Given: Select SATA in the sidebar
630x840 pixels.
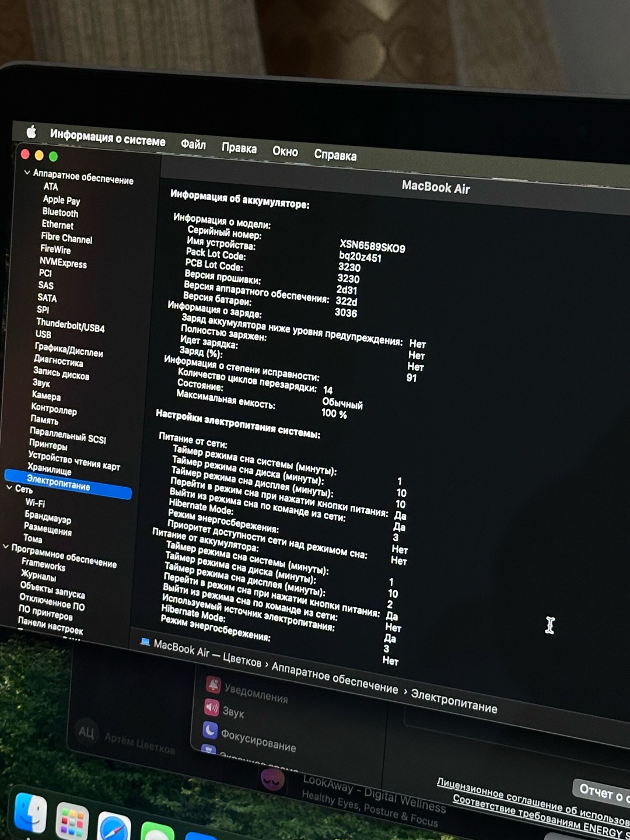Looking at the screenshot, I should pos(47,298).
